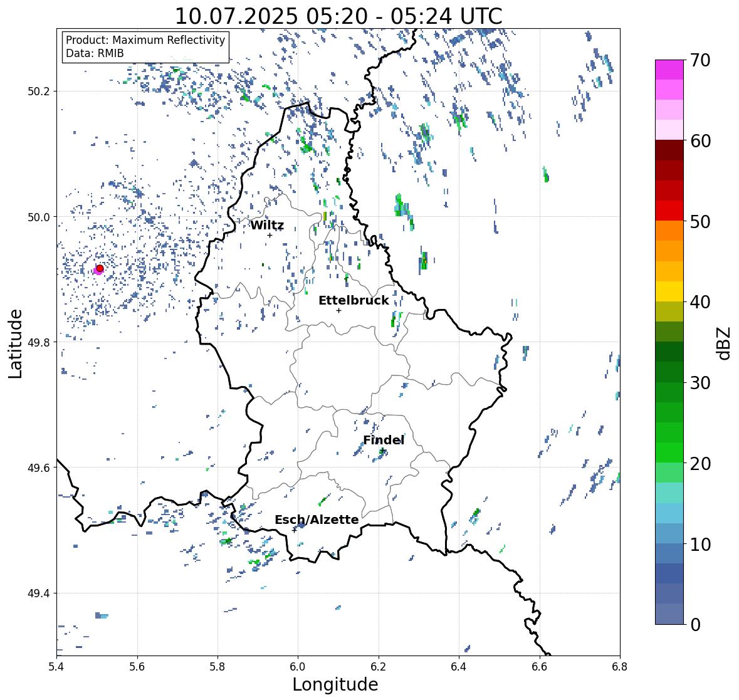Click the Esch/Alzette station label
Viewport: 739px width, 700px height.
click(317, 520)
